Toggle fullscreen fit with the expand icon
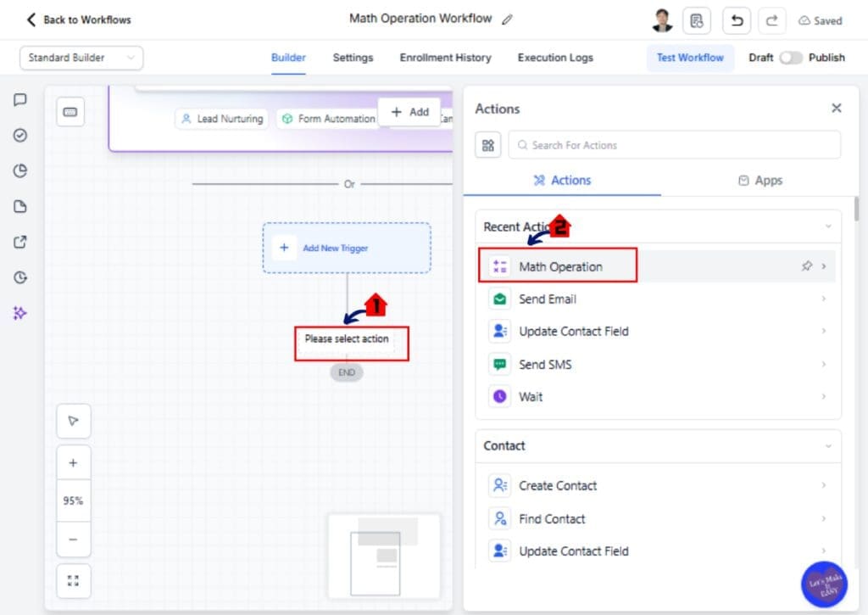This screenshot has height=615, width=868. [74, 581]
